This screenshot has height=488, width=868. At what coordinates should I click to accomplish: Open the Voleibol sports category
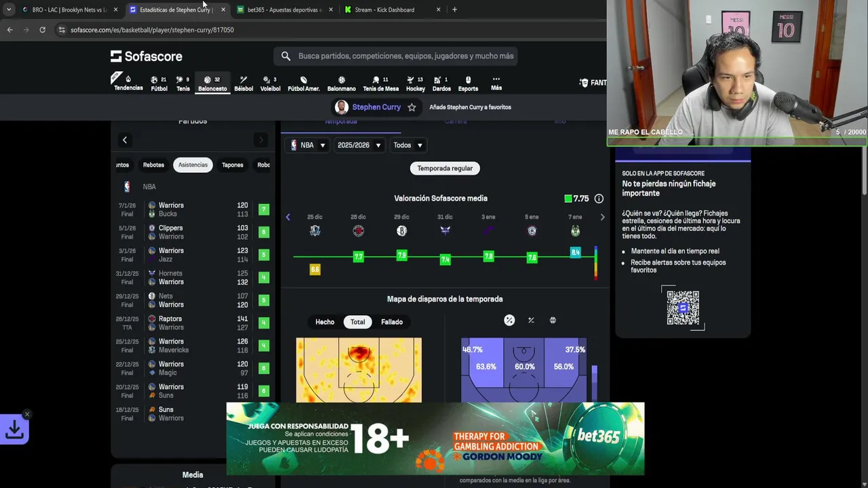270,83
